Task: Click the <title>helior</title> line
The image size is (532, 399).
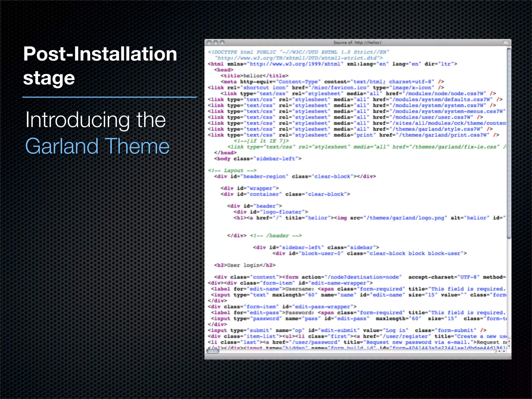Action: (x=255, y=76)
